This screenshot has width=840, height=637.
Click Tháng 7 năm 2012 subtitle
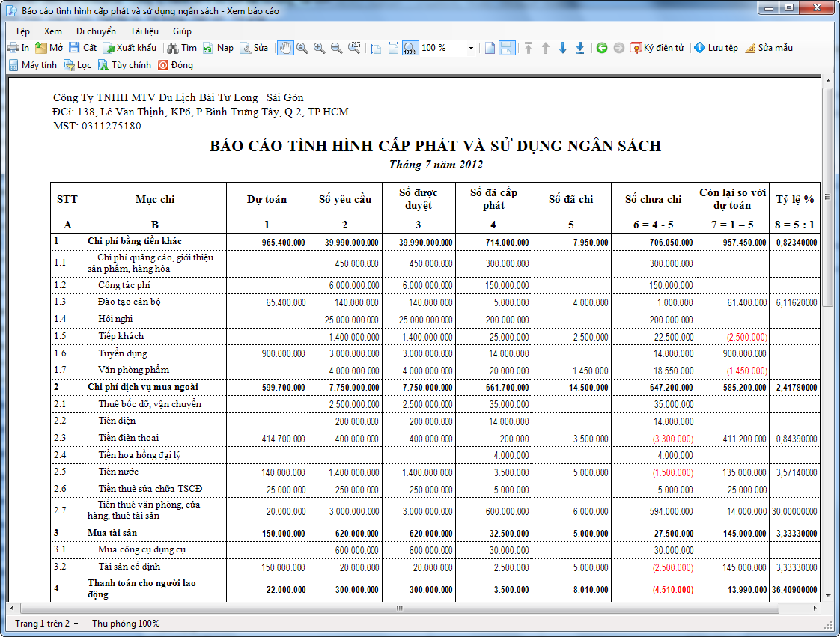coord(436,165)
